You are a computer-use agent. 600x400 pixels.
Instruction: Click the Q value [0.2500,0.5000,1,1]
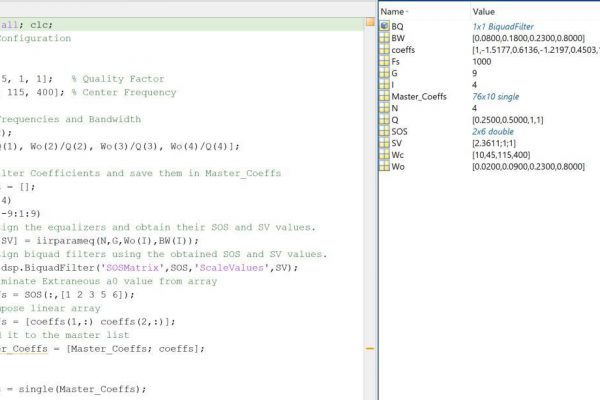point(507,120)
